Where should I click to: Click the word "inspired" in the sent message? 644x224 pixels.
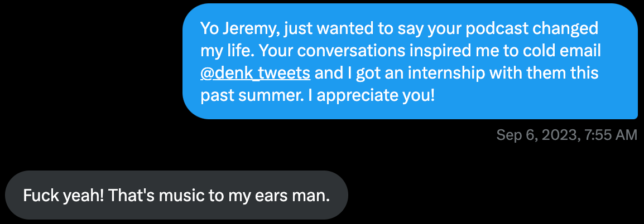pyautogui.click(x=419, y=50)
